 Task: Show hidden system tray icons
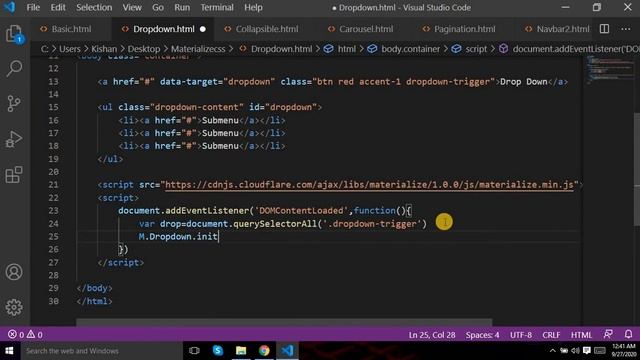point(553,351)
